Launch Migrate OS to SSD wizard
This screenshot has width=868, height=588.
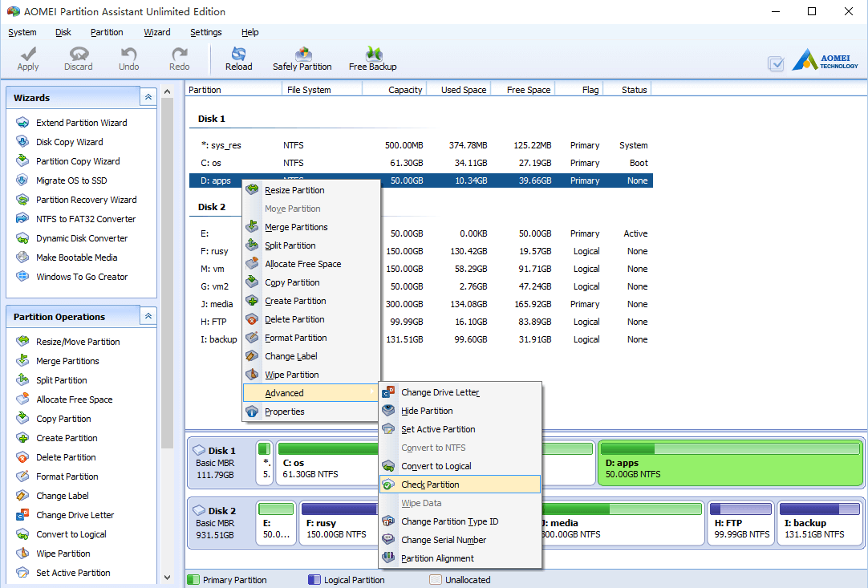(71, 180)
